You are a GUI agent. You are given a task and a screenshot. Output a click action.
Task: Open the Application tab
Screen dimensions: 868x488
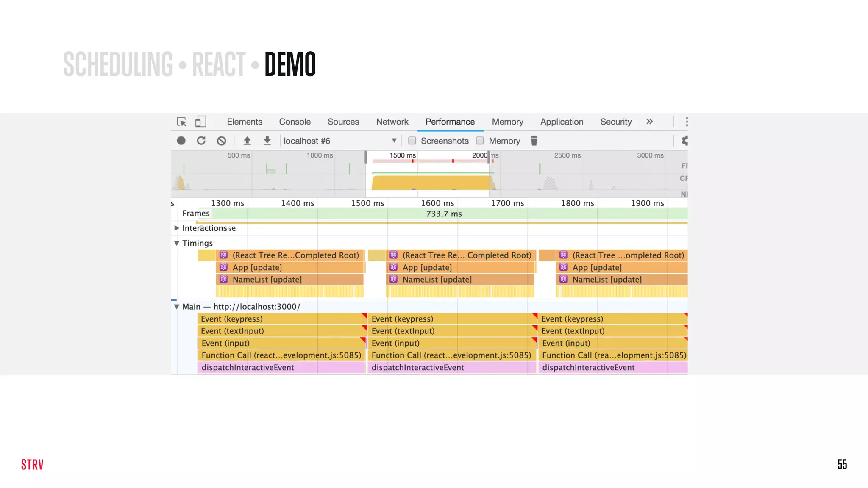pyautogui.click(x=562, y=122)
